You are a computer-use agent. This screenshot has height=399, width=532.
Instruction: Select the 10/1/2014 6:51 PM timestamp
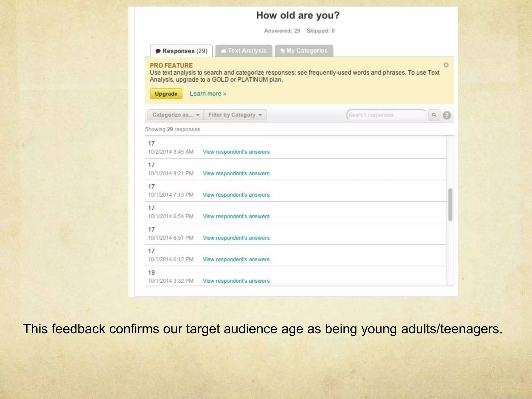pyautogui.click(x=171, y=238)
